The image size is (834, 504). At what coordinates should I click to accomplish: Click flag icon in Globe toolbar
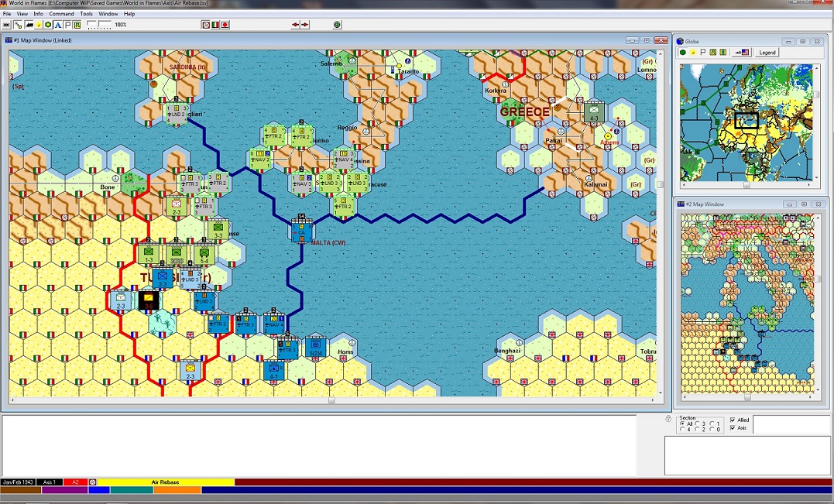tap(702, 52)
